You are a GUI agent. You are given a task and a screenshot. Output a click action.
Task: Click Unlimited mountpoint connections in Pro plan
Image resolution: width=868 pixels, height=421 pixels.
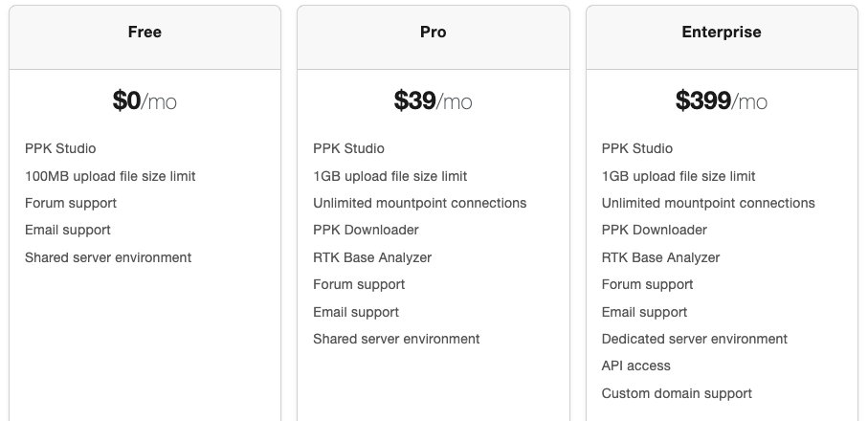pos(419,203)
